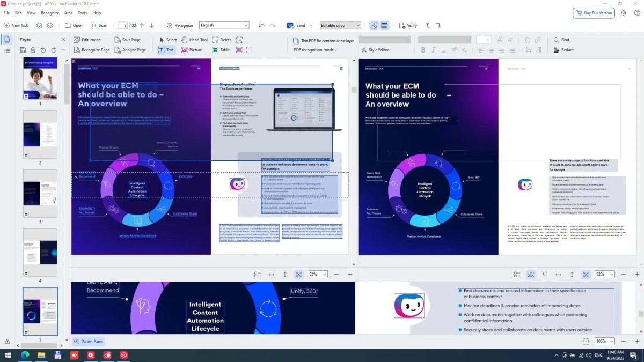
Task: Open the Edit menu
Action: (x=19, y=13)
